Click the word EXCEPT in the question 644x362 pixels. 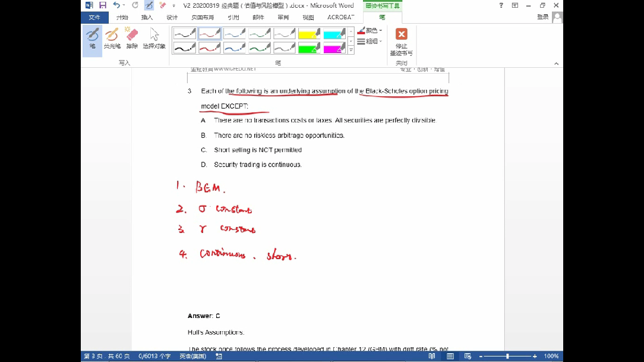click(235, 106)
